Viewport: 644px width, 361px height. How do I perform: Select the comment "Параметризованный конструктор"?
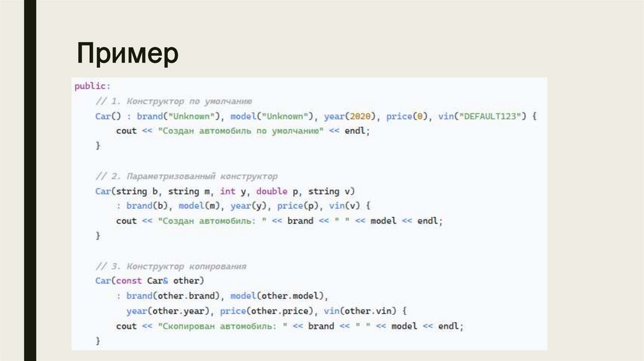tap(202, 176)
